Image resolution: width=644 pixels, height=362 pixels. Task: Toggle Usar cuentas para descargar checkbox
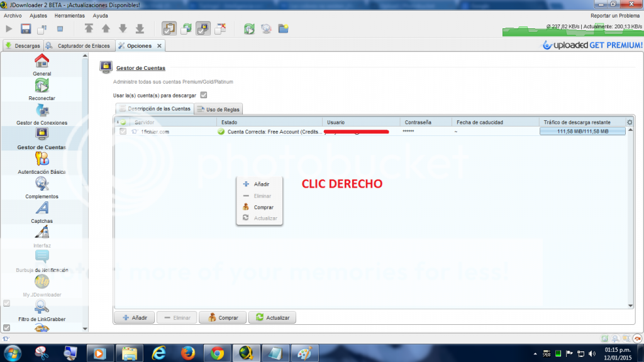click(204, 95)
